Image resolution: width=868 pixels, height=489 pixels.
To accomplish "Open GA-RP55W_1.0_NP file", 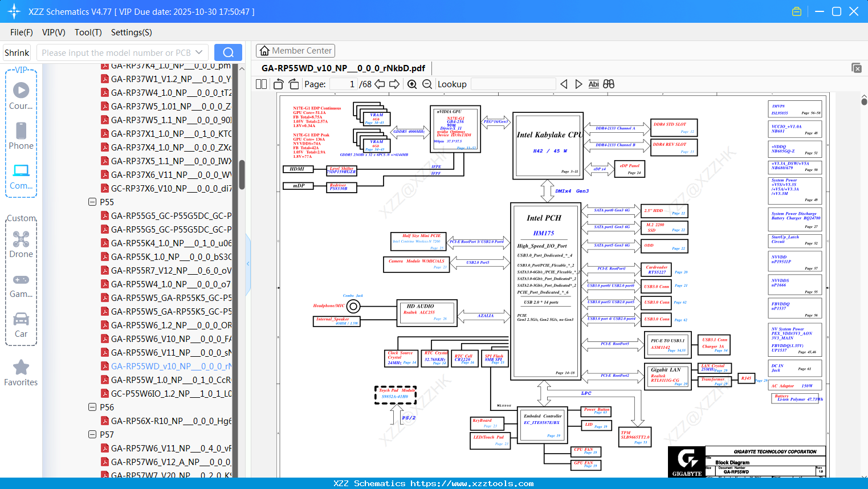I will click(171, 380).
